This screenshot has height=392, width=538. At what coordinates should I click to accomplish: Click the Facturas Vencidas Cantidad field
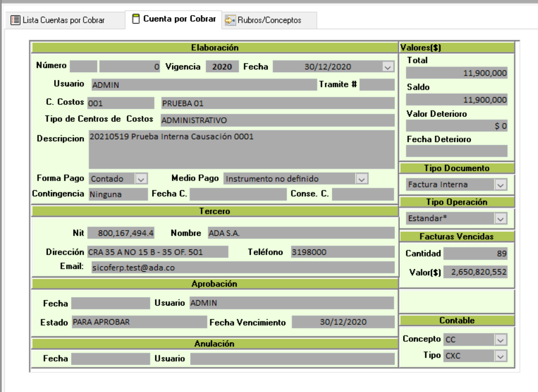(475, 253)
